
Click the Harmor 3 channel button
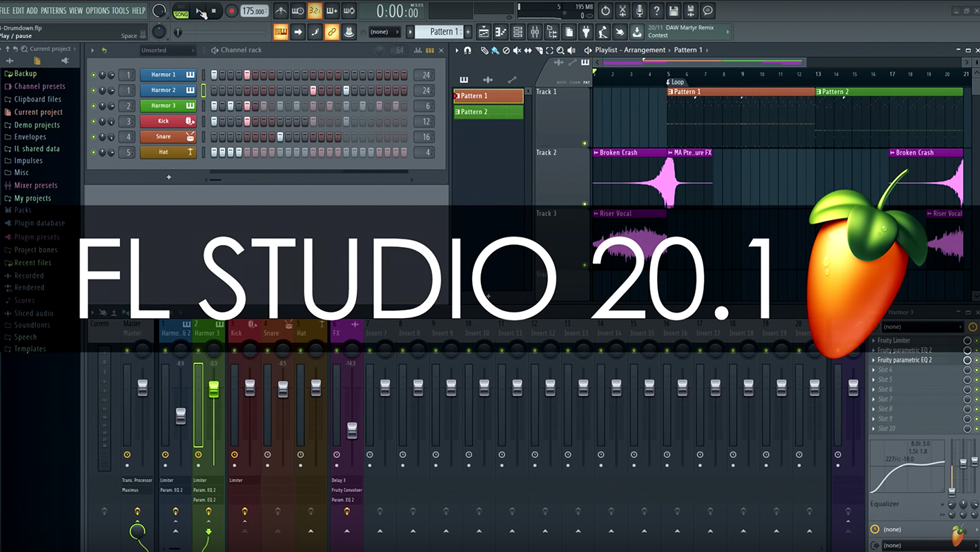tap(163, 106)
